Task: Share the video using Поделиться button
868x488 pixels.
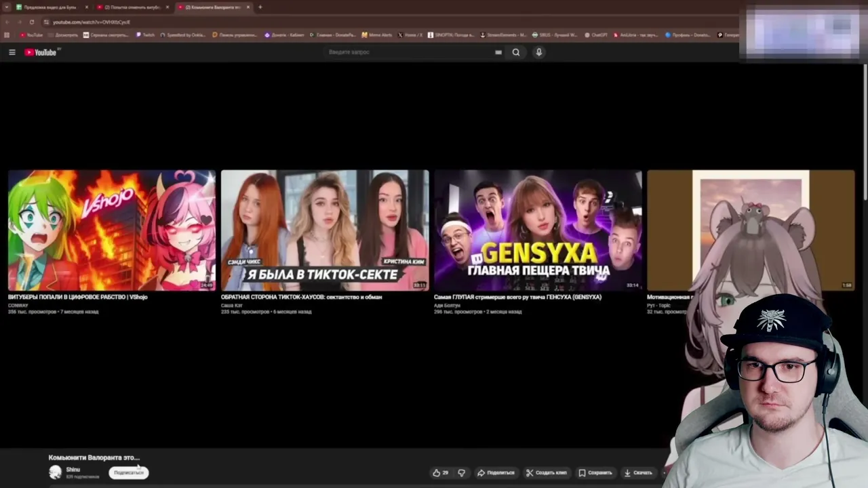Action: (496, 472)
